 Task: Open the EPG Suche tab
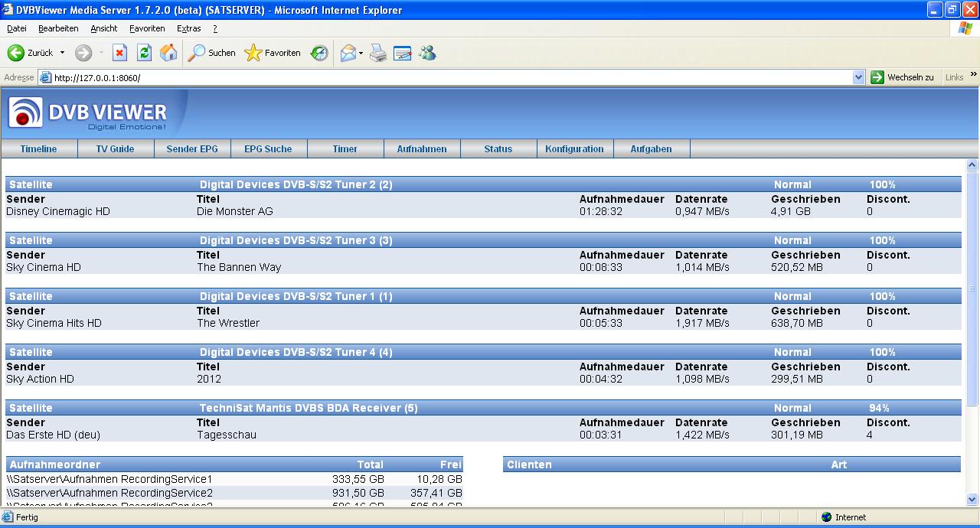[x=269, y=149]
